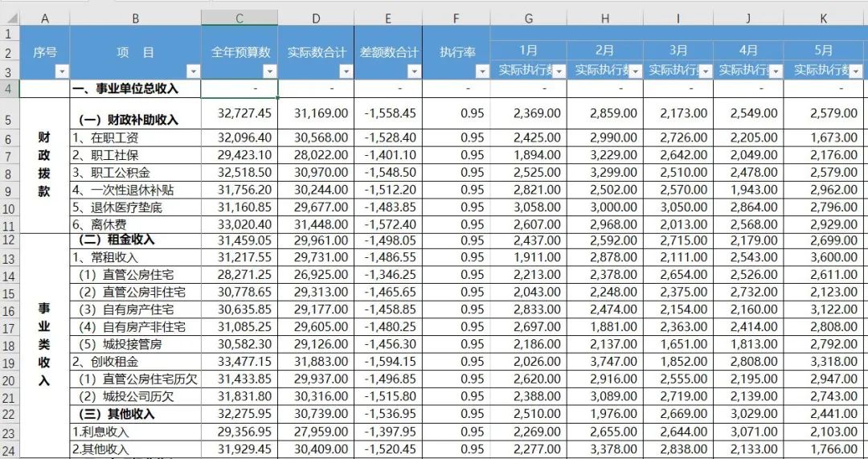868x459 pixels.
Task: Click the 全年预算数 header cell
Action: point(240,52)
